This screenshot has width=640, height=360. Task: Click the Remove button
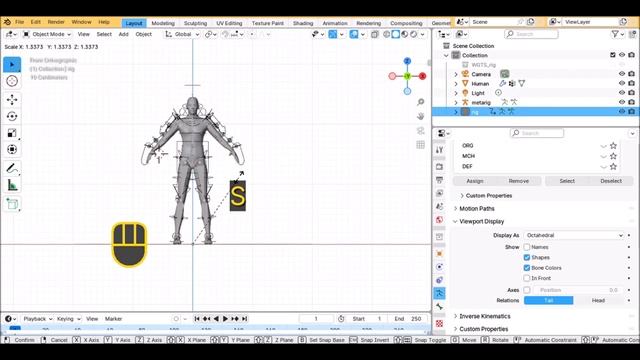[x=519, y=181]
